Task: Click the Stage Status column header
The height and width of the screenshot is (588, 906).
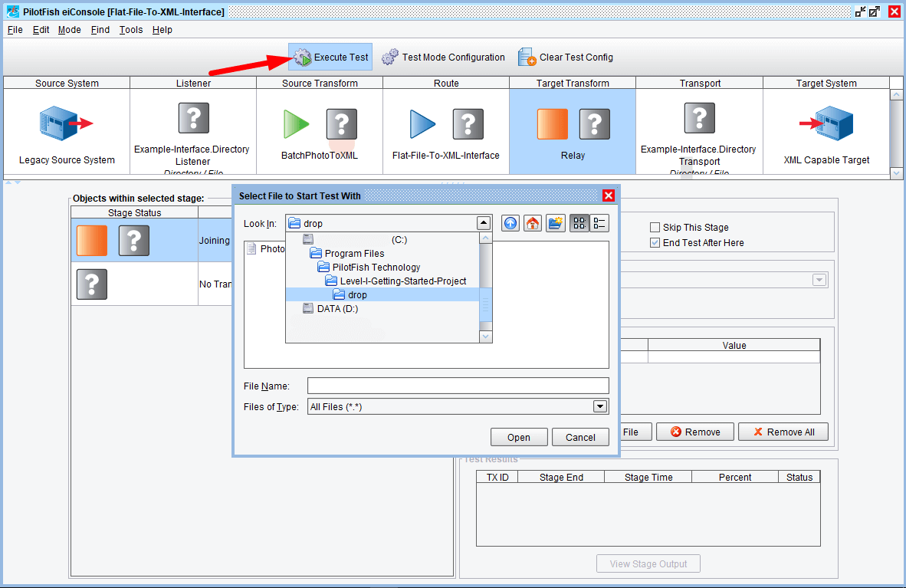Action: 135,213
